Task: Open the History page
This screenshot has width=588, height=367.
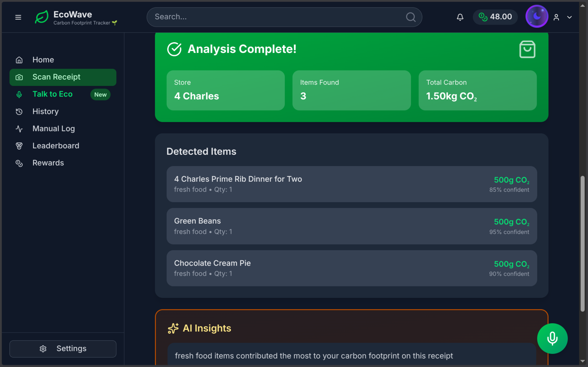Action: click(x=45, y=111)
